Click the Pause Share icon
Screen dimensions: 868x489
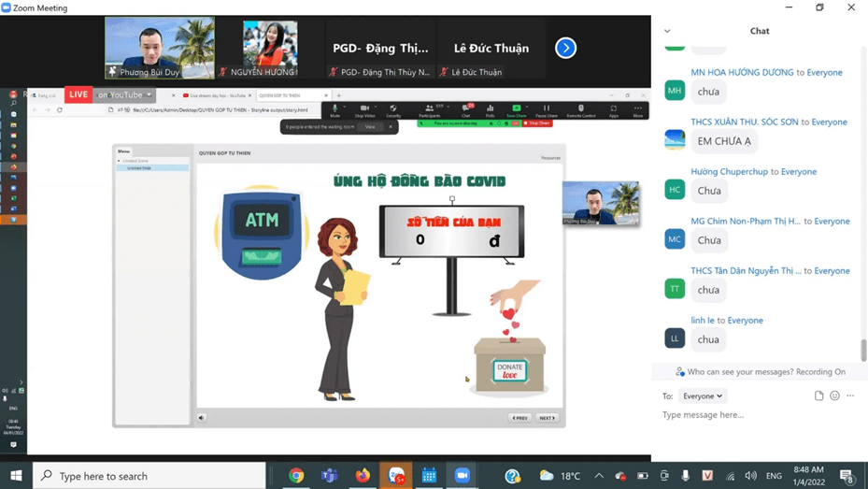[x=547, y=108]
